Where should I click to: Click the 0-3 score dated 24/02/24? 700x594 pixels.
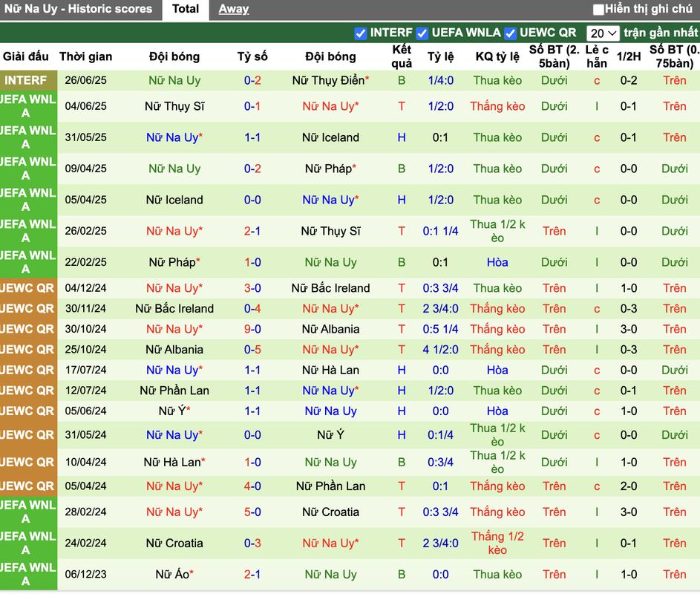[252, 544]
